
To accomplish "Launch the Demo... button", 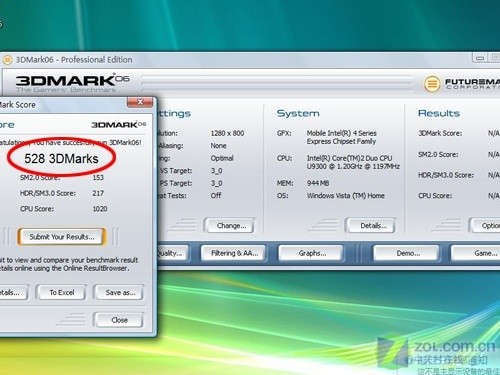I will click(407, 253).
